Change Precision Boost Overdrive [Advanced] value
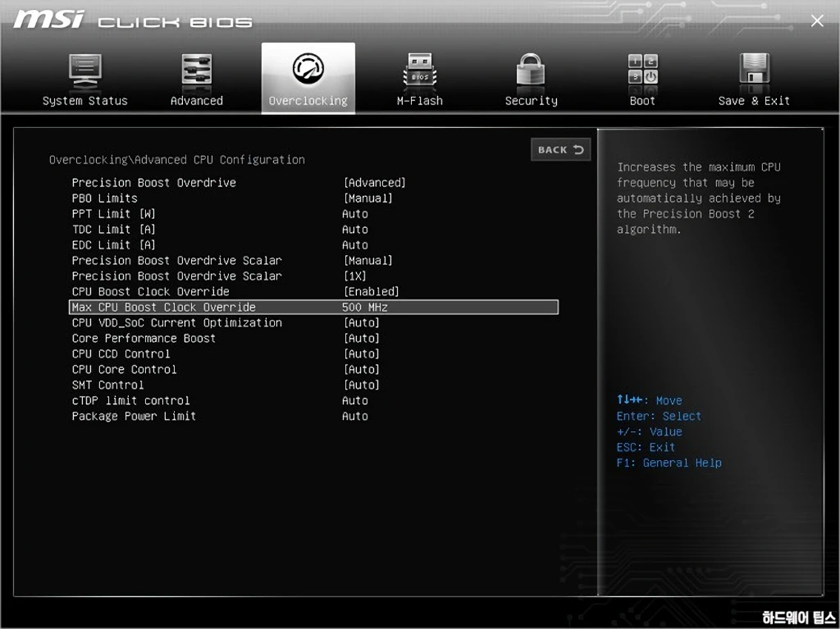Screen dimensions: 840x629 [374, 183]
